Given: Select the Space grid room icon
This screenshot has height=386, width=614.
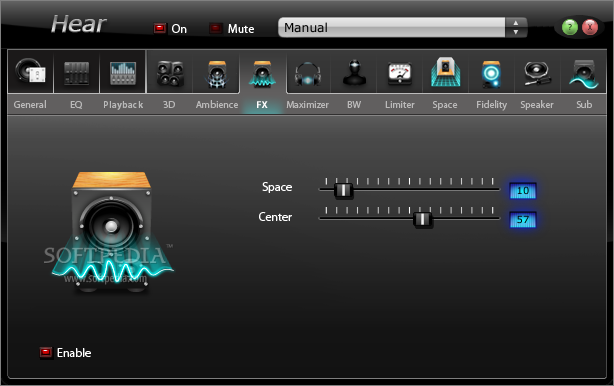Looking at the screenshot, I should (x=445, y=72).
